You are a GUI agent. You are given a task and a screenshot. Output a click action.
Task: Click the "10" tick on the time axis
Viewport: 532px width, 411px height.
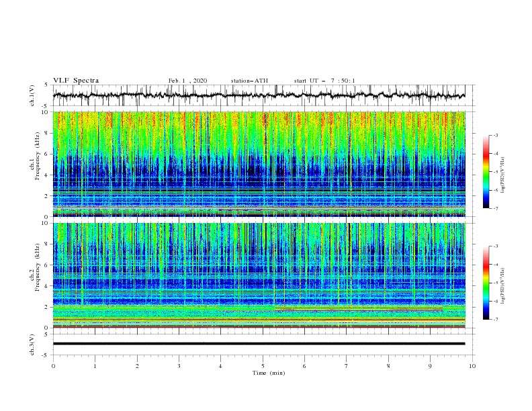(472, 366)
